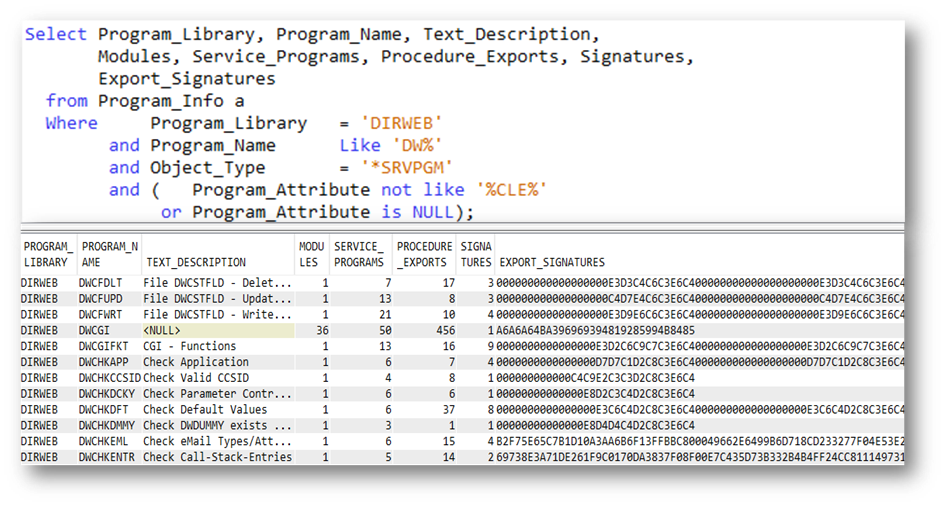Select the PROCEDURE_EXPORTS column header
The height and width of the screenshot is (509, 945).
pyautogui.click(x=424, y=254)
